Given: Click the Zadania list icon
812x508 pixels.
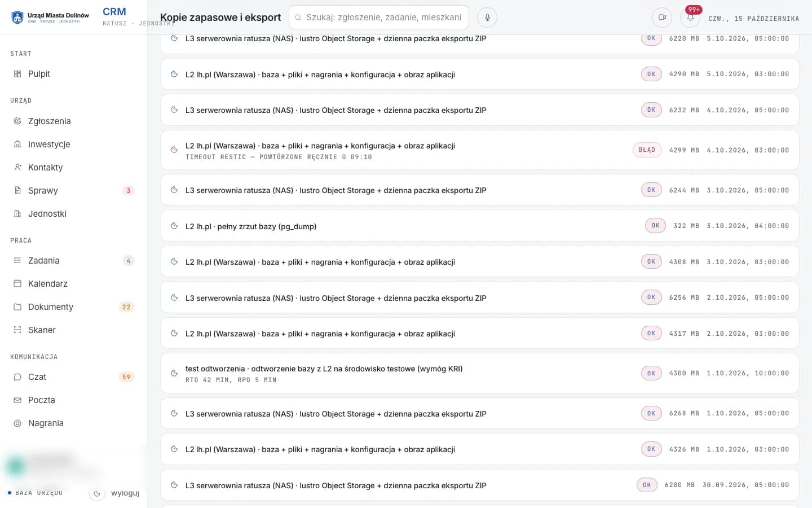Looking at the screenshot, I should tap(17, 260).
